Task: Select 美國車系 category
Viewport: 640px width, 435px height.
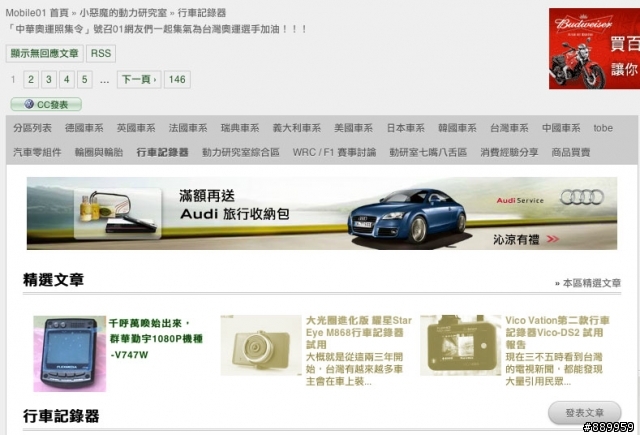Action: [353, 128]
